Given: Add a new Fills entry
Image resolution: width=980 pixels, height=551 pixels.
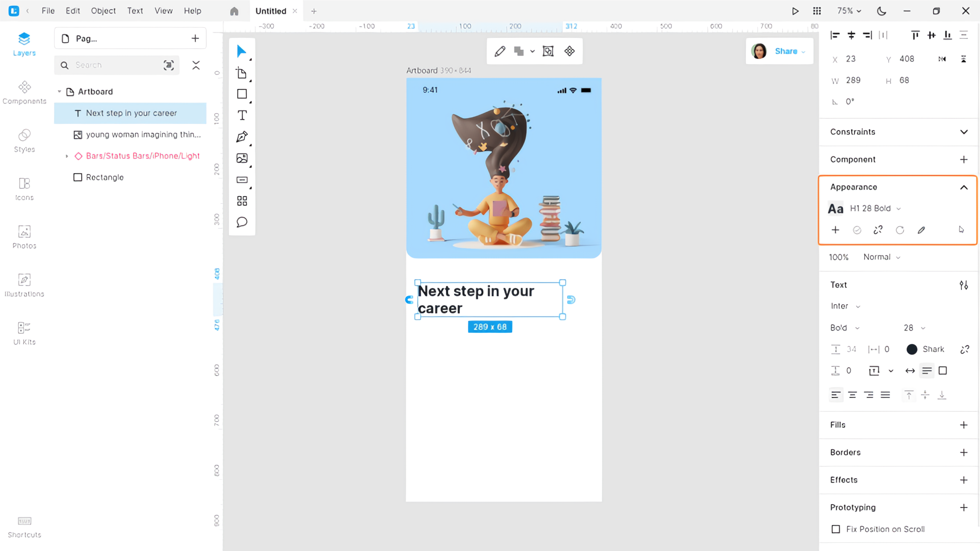Looking at the screenshot, I should pos(964,425).
